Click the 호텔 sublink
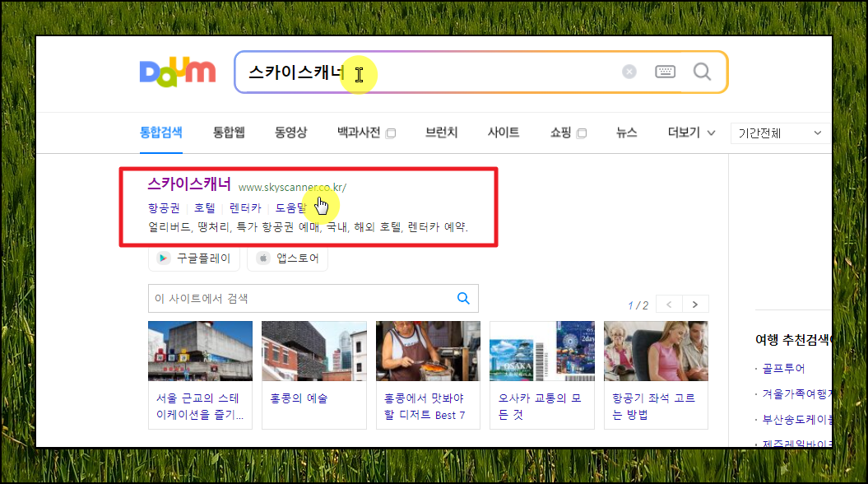 (204, 208)
